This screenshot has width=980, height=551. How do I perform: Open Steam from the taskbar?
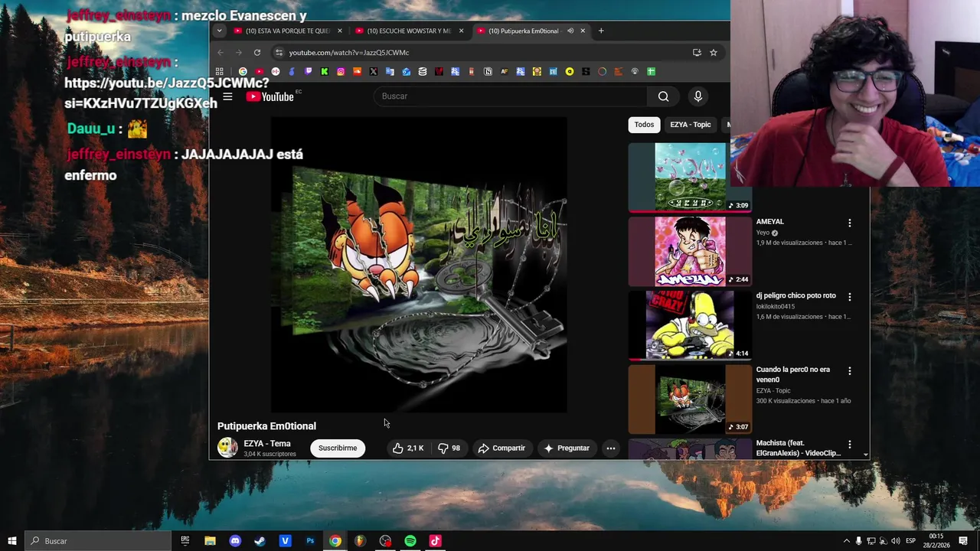(x=260, y=541)
